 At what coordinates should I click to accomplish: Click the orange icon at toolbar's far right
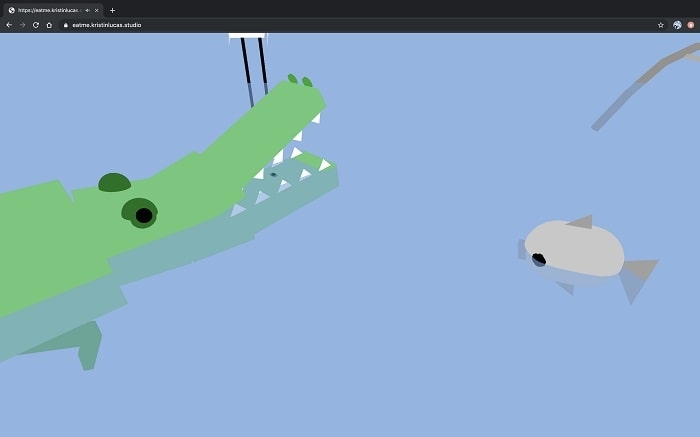690,24
